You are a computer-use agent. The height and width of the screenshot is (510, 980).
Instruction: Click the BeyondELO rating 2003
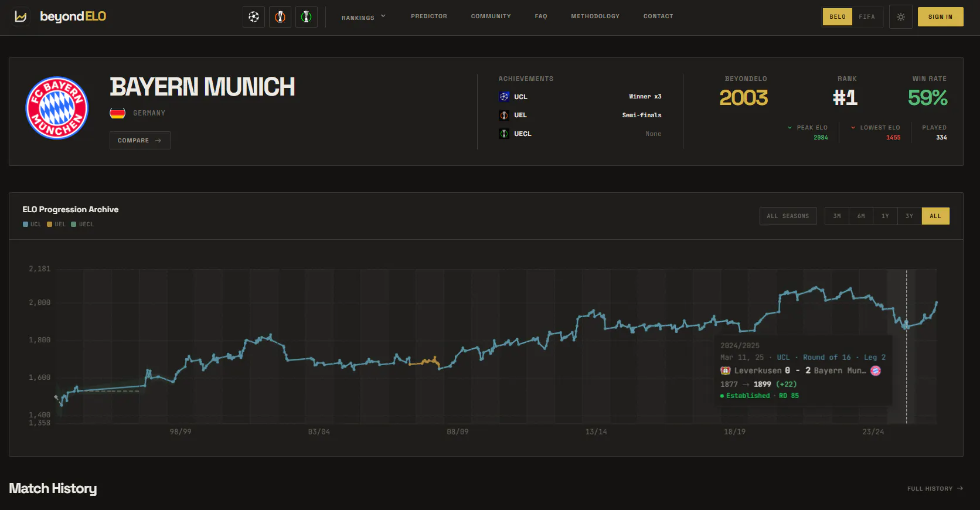pos(744,98)
